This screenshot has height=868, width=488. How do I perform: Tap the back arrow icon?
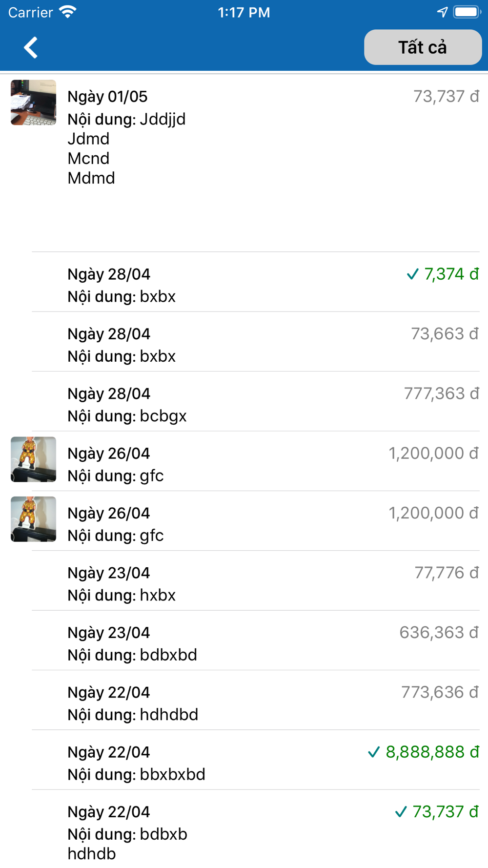point(31,47)
